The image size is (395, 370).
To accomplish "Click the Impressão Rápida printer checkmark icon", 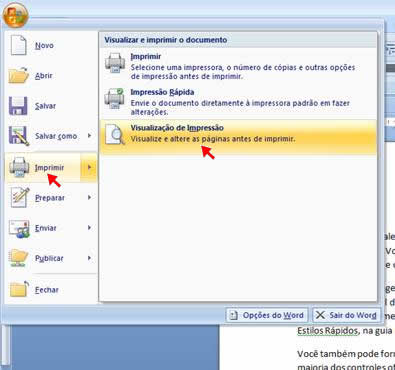I will coord(114,99).
